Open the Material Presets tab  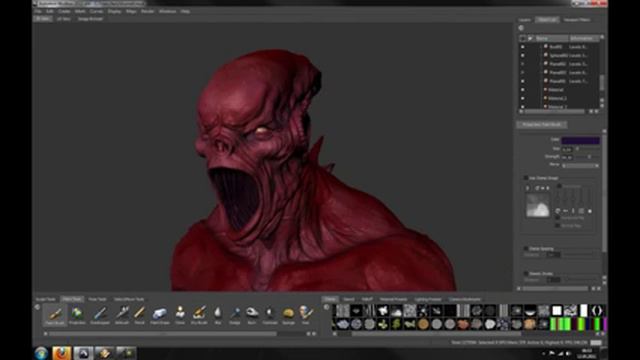click(x=393, y=299)
